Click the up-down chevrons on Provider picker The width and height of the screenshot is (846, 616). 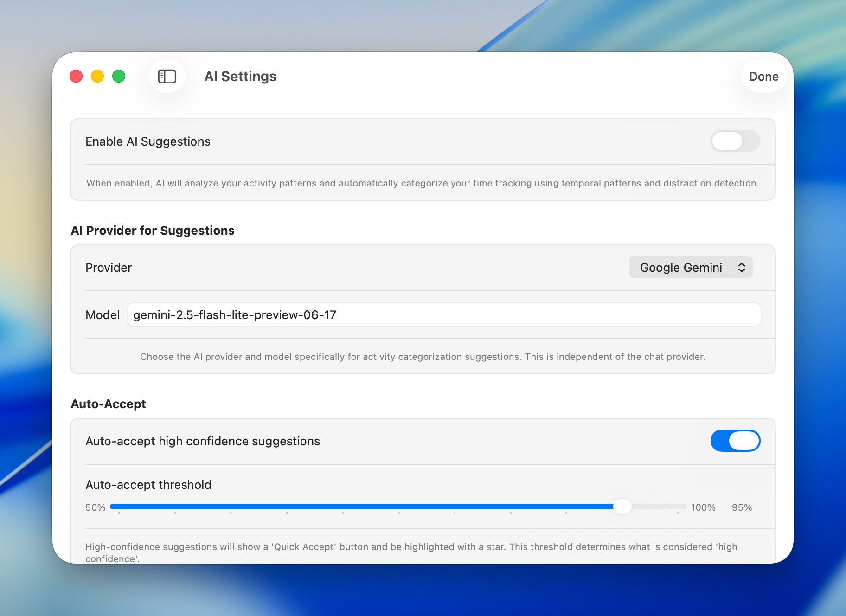742,268
